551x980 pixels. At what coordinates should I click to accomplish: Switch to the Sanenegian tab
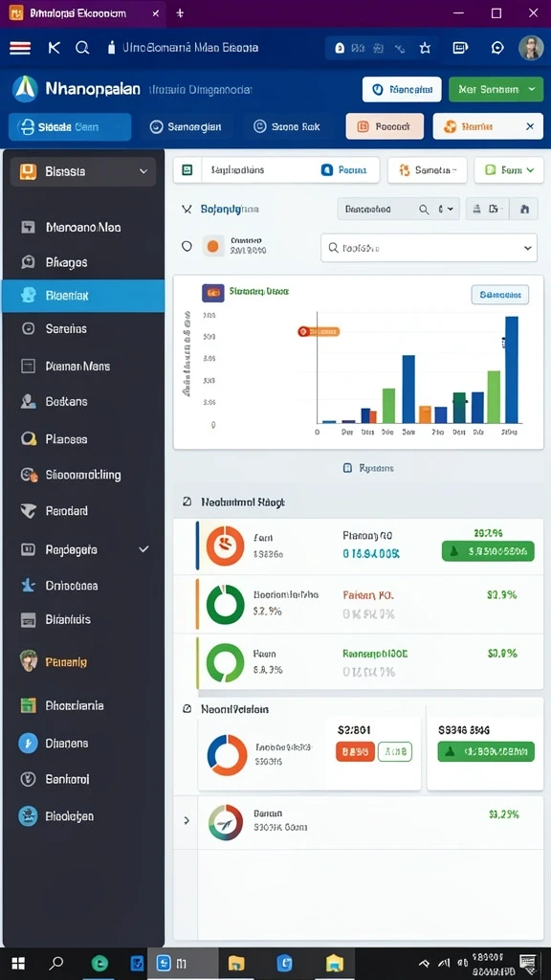coord(187,127)
